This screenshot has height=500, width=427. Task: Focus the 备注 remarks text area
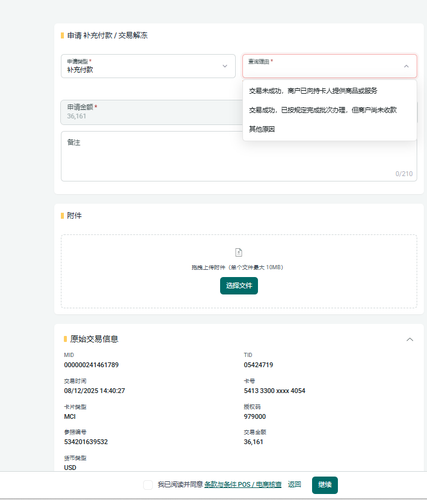tap(239, 156)
